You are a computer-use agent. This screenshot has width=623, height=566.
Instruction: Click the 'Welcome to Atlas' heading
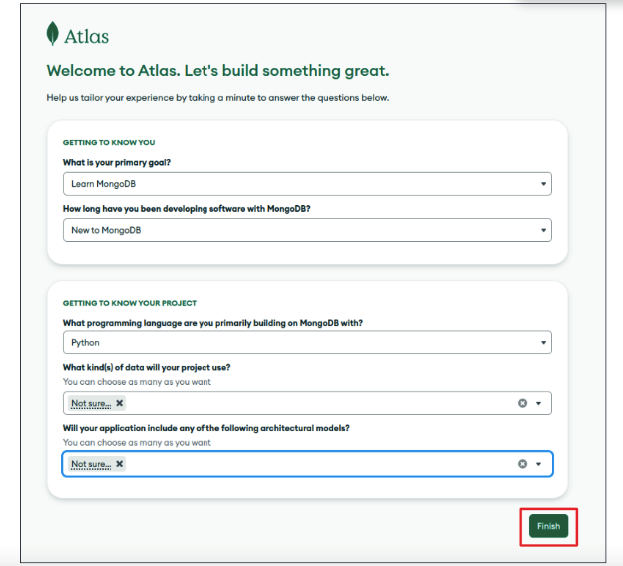(218, 71)
